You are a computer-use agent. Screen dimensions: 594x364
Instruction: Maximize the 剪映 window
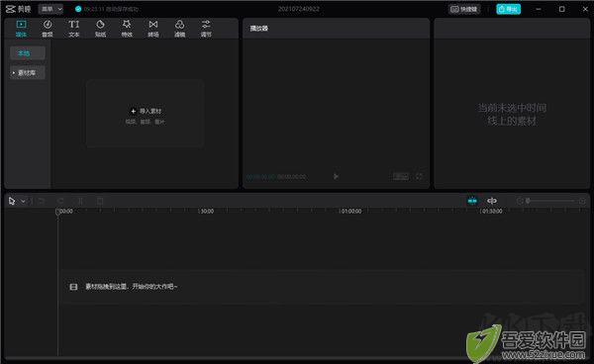coord(561,9)
